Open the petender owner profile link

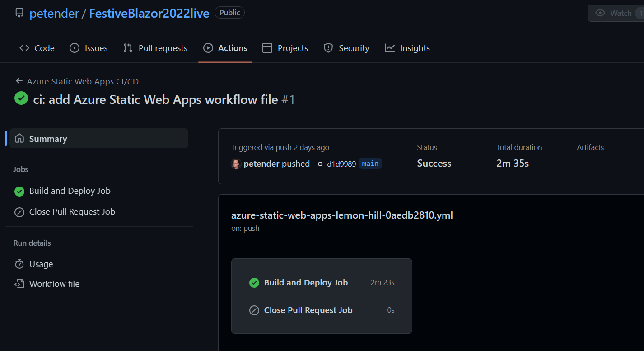(54, 14)
